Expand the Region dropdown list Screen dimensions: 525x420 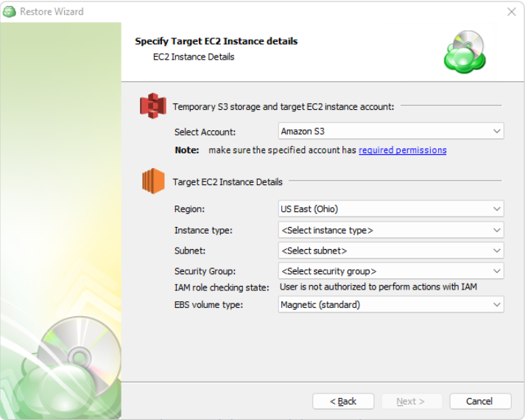(x=391, y=209)
